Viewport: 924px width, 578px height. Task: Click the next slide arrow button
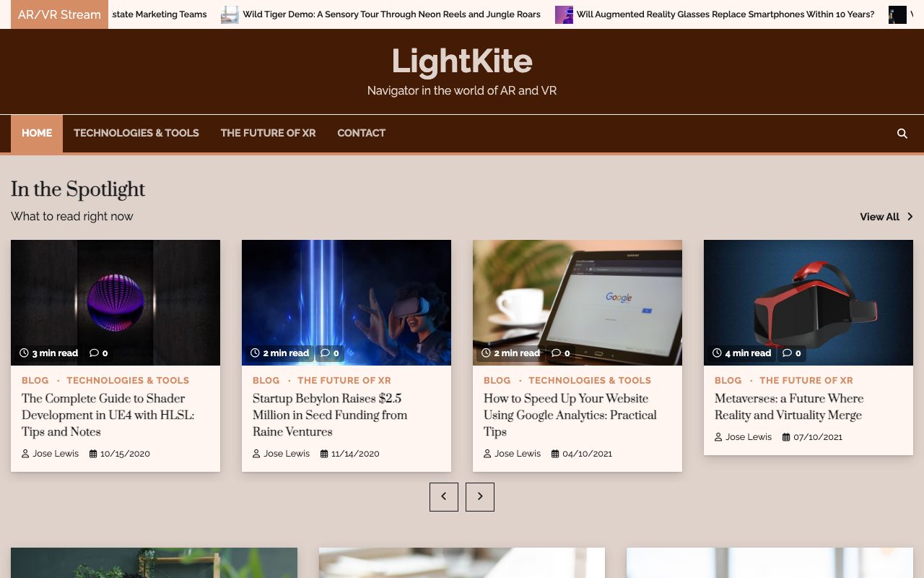[480, 497]
